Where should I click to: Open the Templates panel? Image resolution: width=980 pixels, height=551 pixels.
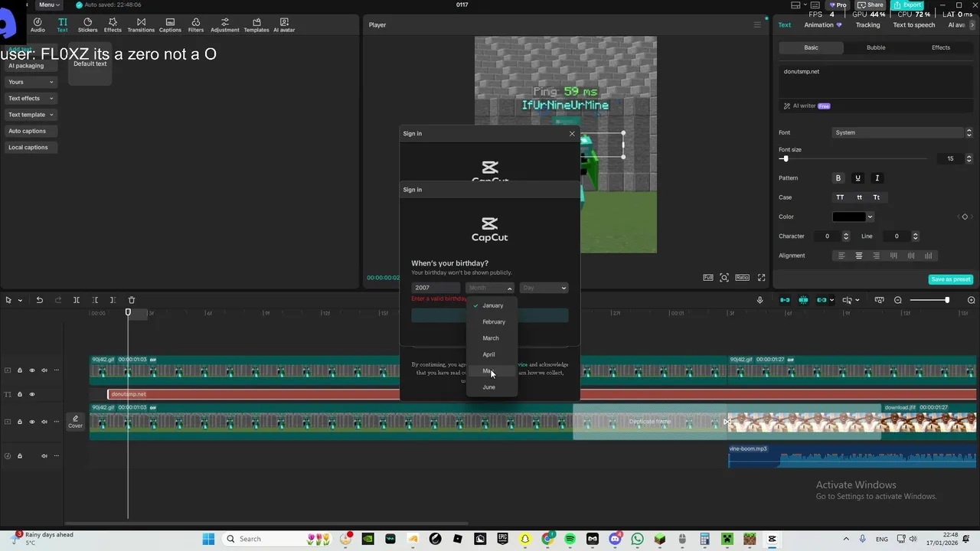[x=256, y=25]
